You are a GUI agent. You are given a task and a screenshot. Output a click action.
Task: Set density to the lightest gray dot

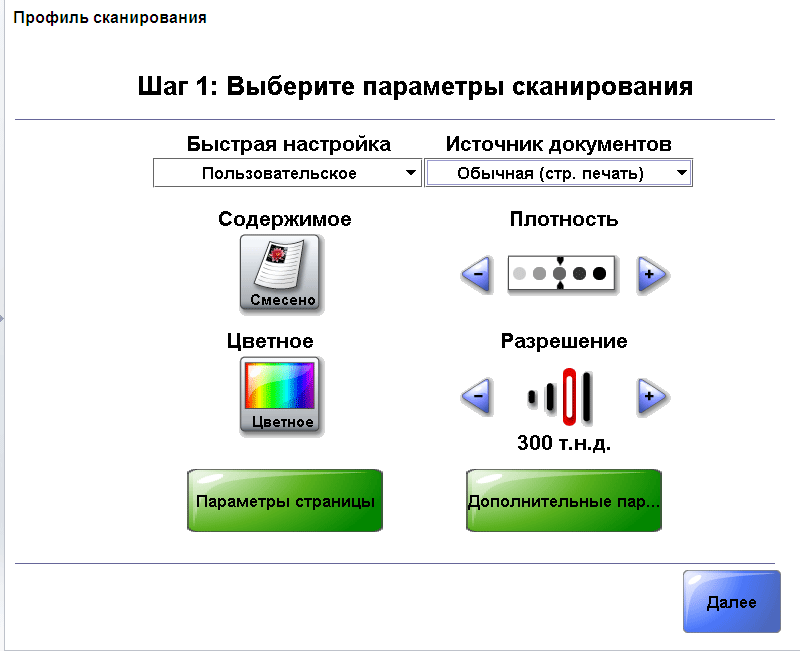coord(519,273)
